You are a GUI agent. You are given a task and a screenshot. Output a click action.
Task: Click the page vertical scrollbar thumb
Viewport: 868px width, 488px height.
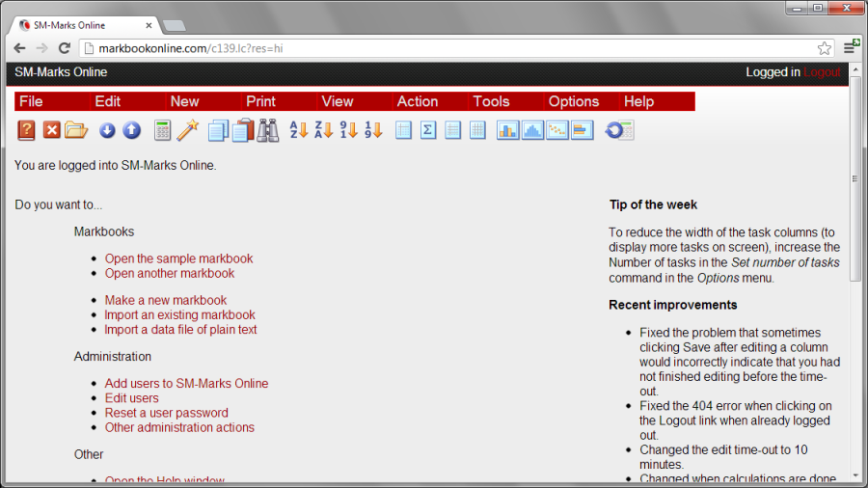point(855,178)
